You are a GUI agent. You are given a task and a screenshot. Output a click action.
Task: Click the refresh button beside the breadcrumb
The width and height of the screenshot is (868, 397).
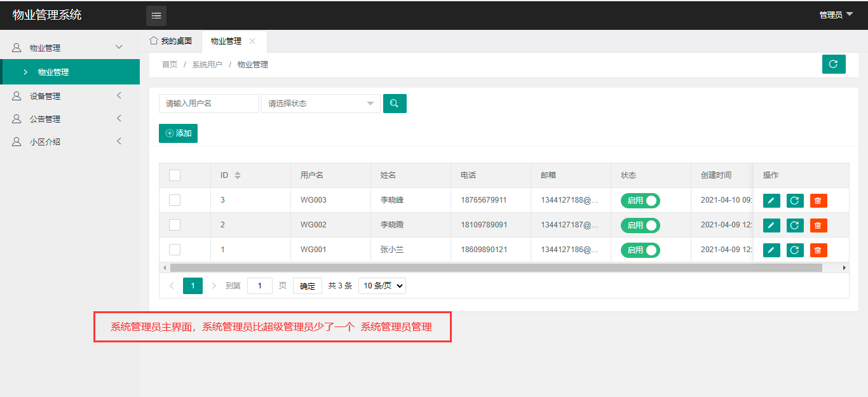tap(834, 64)
